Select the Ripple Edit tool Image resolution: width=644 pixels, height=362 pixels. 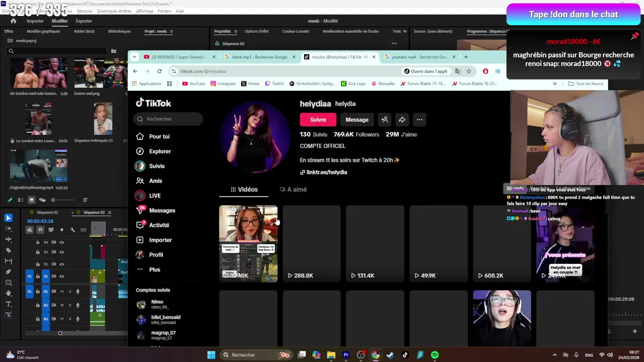tap(9, 239)
